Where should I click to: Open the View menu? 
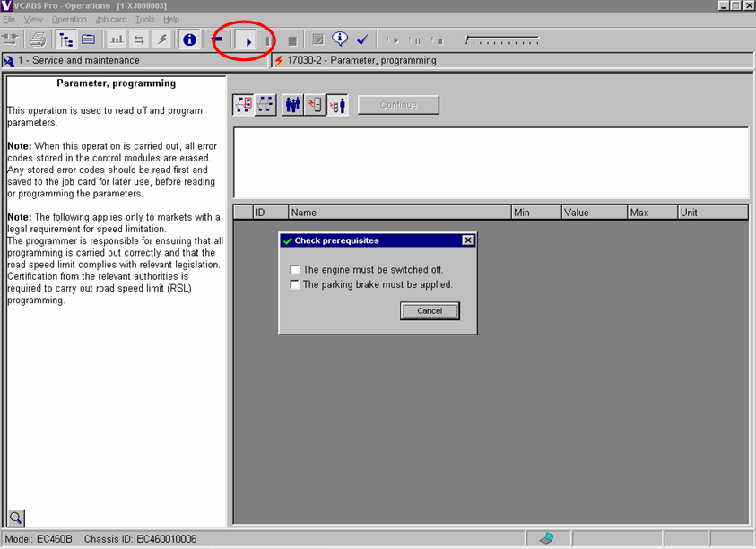coord(33,20)
